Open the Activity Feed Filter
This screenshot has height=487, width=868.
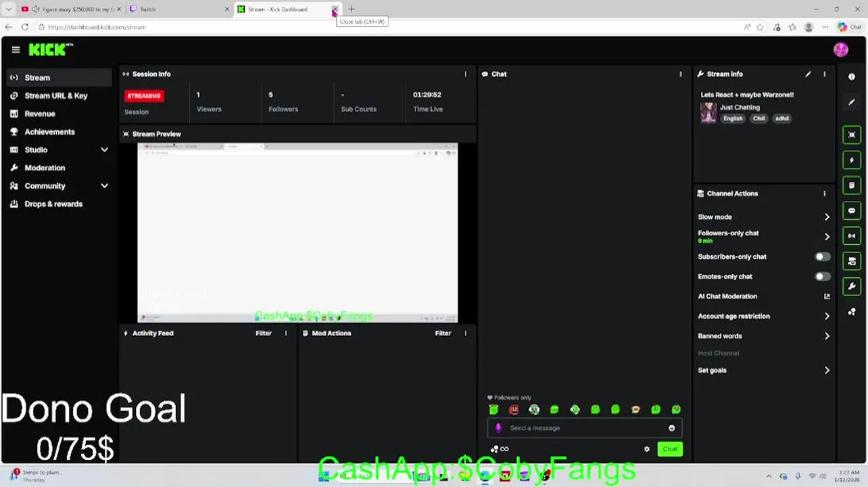[264, 333]
